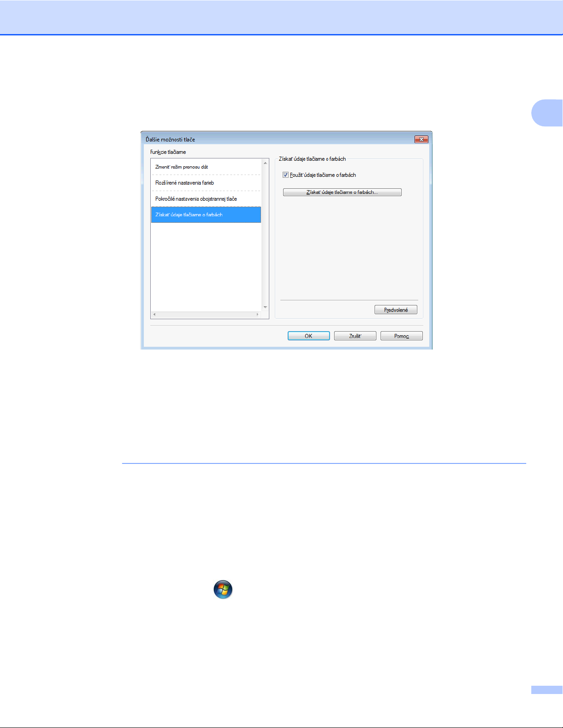This screenshot has height=728, width=563.
Task: Click the blue chapter tab on page edge
Action: coord(548,113)
